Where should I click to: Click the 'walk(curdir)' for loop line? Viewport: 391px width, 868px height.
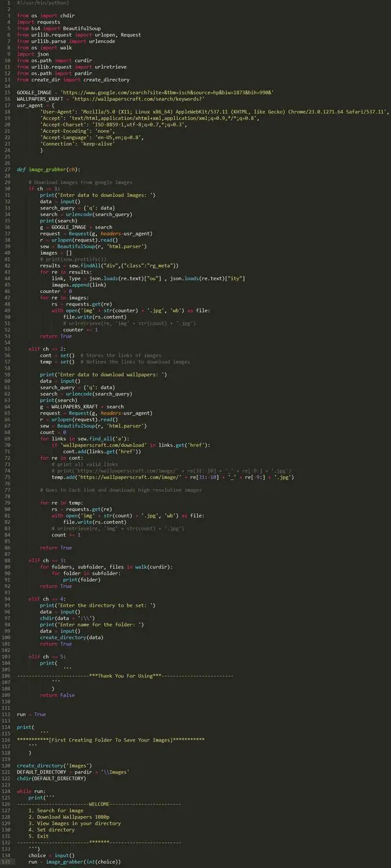point(106,566)
